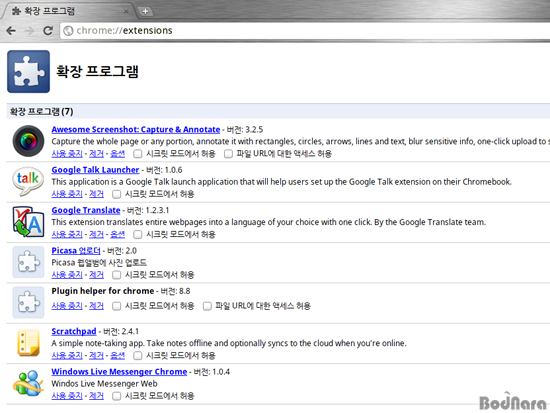Open Google Translate 옵션 link
The width and height of the screenshot is (550, 413).
pyautogui.click(x=118, y=234)
